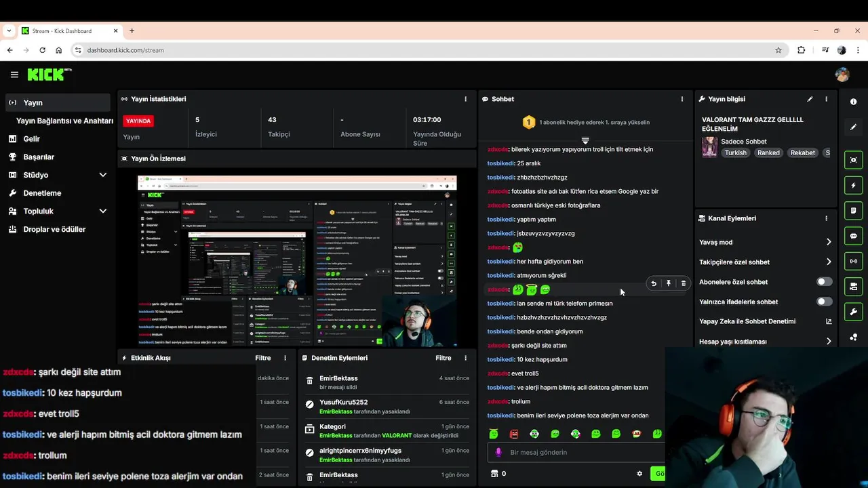This screenshot has height=488, width=868.
Task: Open Yayın istatistikleri panel options menu
Action: pyautogui.click(x=465, y=99)
